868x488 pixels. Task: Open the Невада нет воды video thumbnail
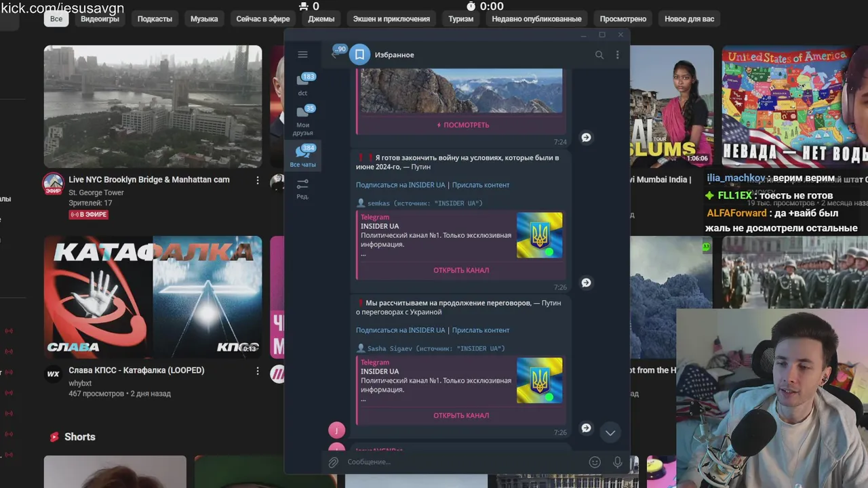(795, 106)
